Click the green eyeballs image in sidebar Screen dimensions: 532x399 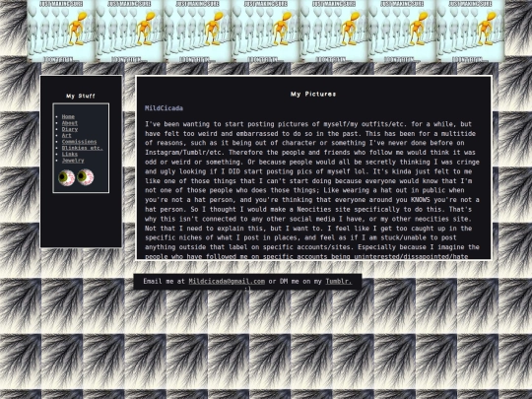click(76, 177)
